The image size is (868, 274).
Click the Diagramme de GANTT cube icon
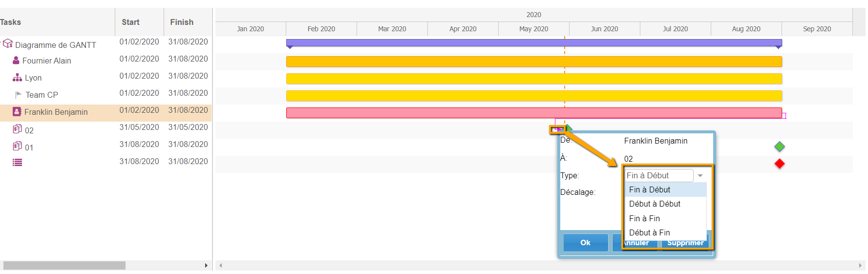[x=7, y=44]
